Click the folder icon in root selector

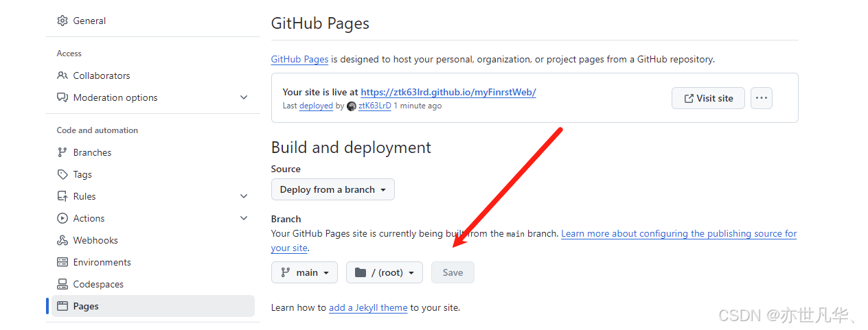click(361, 272)
